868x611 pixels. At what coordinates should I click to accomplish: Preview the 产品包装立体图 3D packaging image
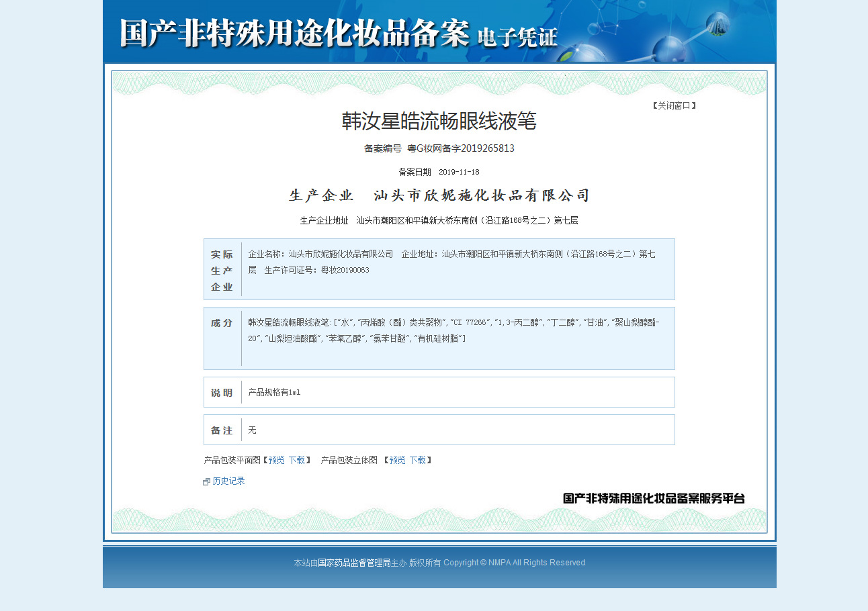397,461
